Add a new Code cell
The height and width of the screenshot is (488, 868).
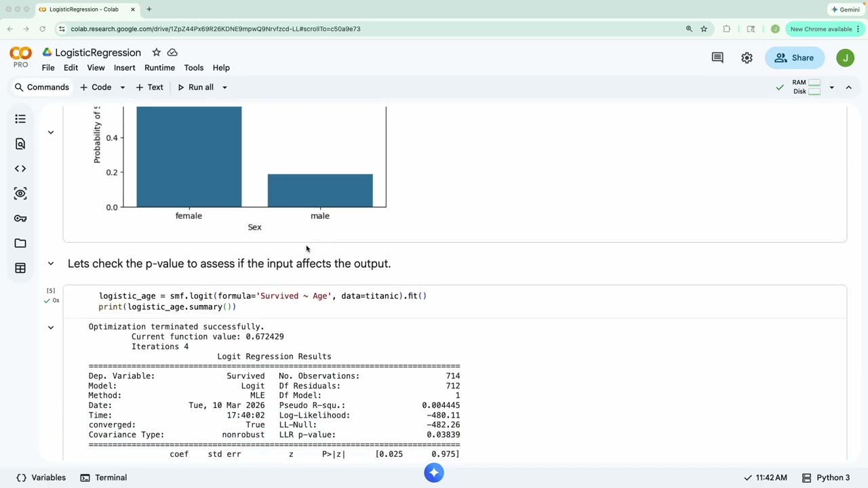point(96,87)
